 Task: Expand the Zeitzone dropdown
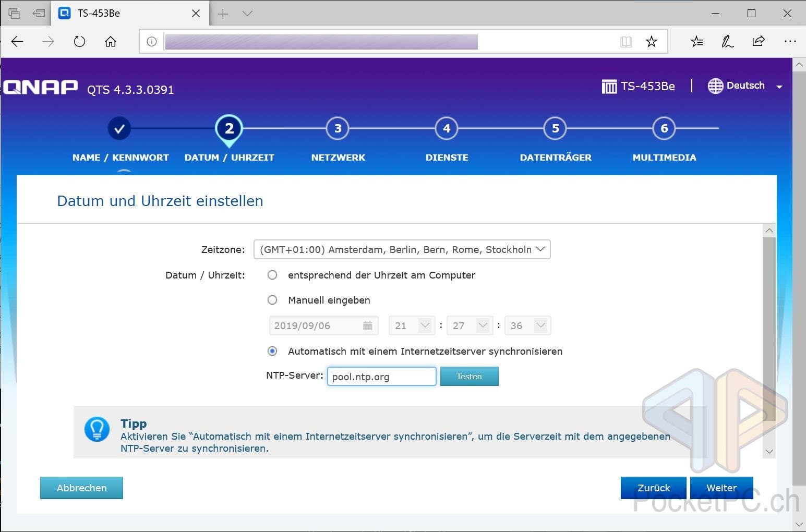pyautogui.click(x=402, y=249)
